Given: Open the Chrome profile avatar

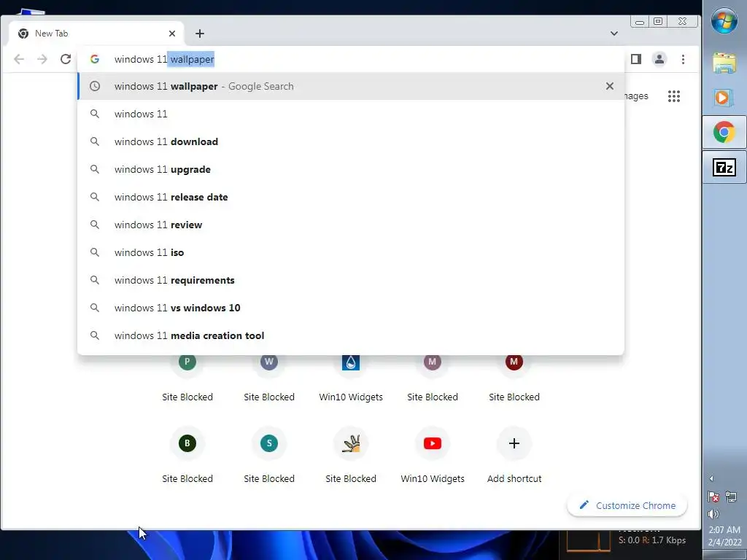Looking at the screenshot, I should tap(659, 59).
